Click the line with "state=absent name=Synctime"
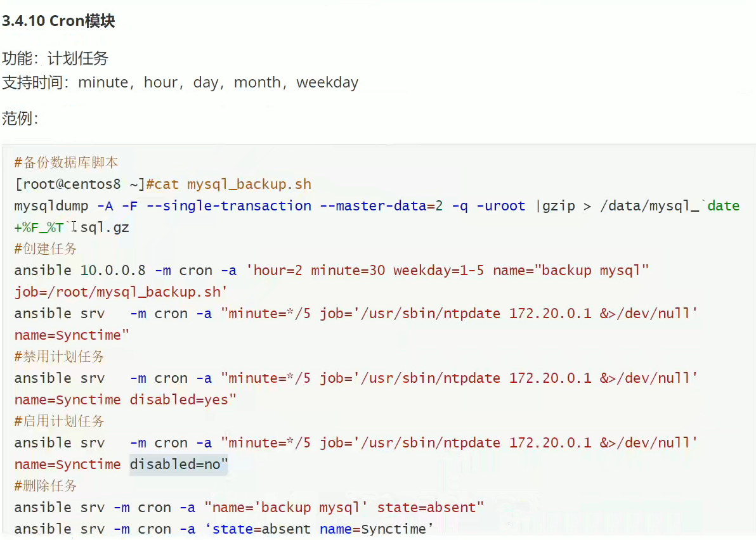 point(224,529)
